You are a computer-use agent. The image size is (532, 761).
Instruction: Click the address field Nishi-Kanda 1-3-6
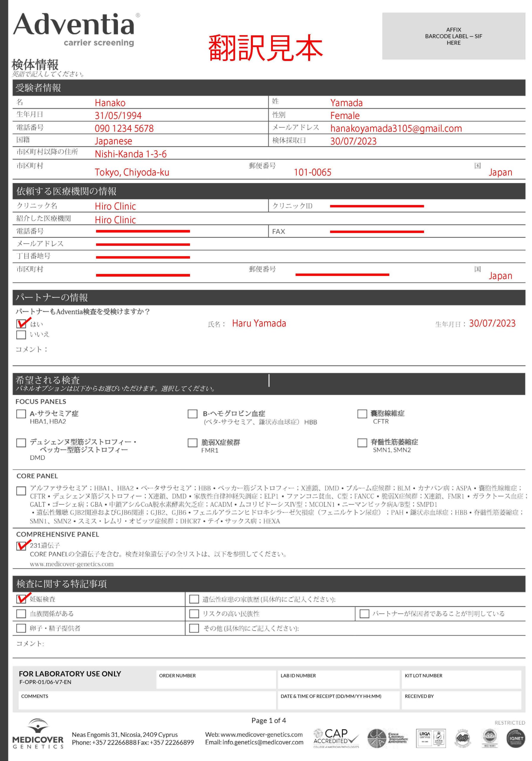(x=130, y=154)
